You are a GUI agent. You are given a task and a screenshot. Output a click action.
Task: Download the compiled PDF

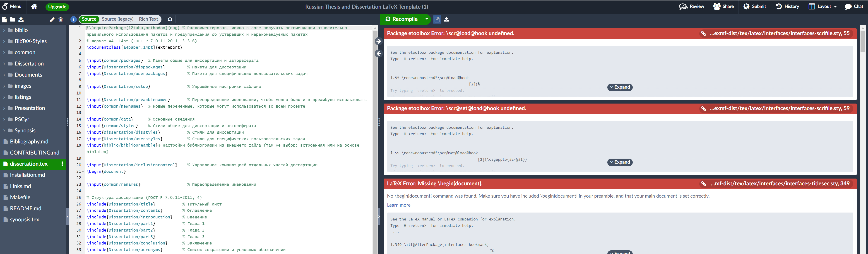pos(447,19)
